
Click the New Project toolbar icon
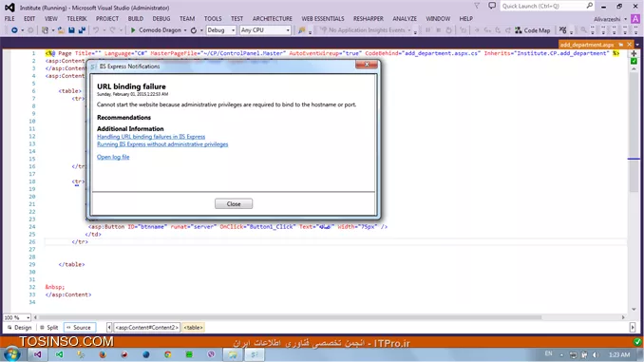coord(46,30)
